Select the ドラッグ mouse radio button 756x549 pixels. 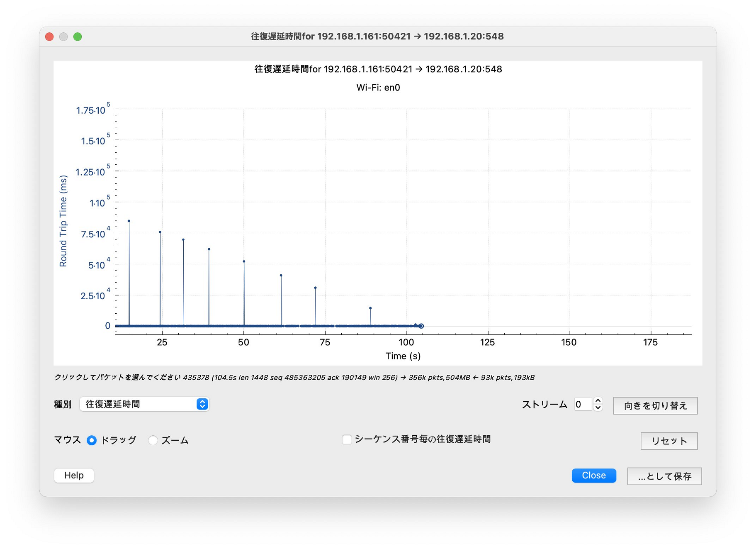point(92,440)
